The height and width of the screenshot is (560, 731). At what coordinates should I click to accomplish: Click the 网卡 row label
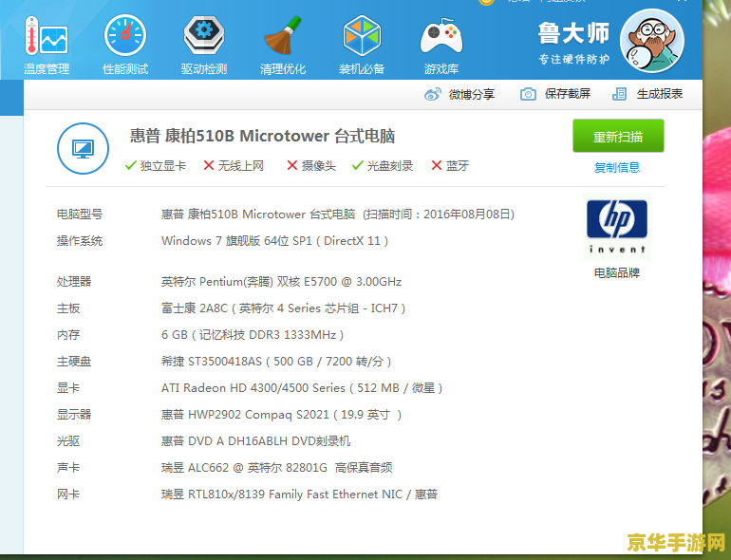point(68,495)
